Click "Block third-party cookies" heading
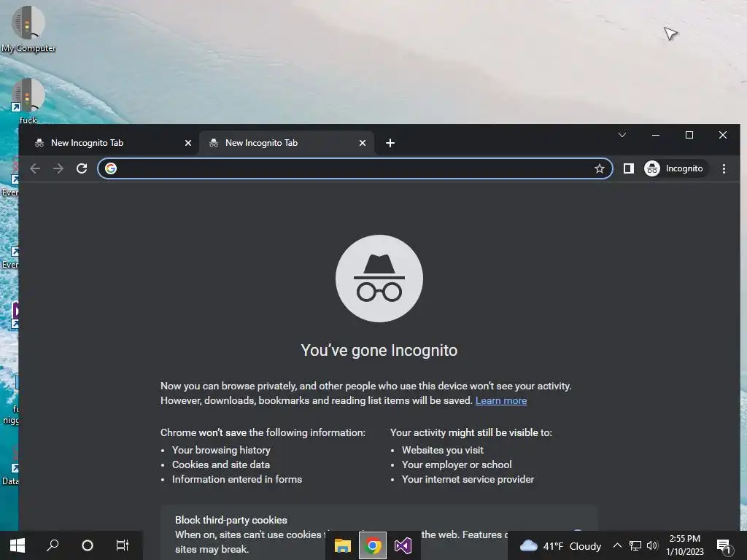The height and width of the screenshot is (560, 747). tap(231, 520)
